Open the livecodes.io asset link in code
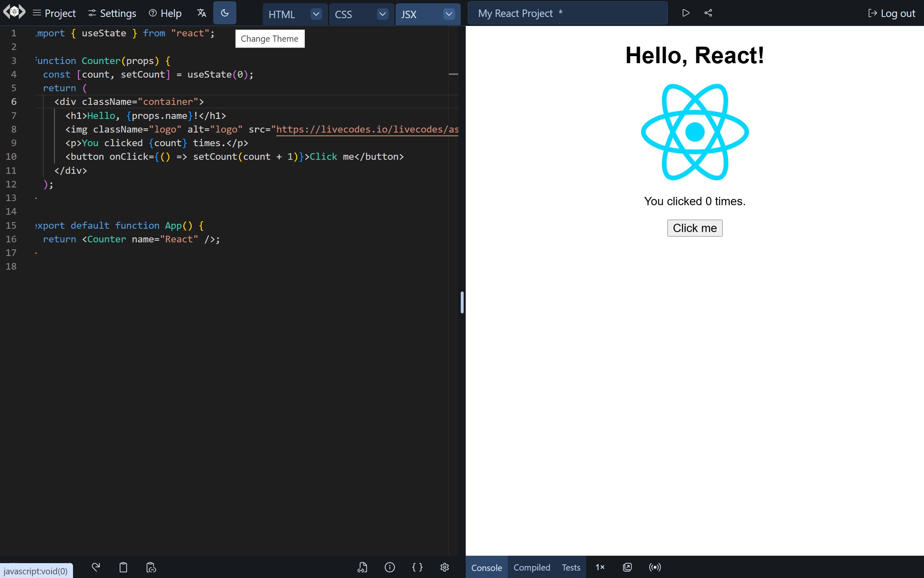 [x=367, y=129]
